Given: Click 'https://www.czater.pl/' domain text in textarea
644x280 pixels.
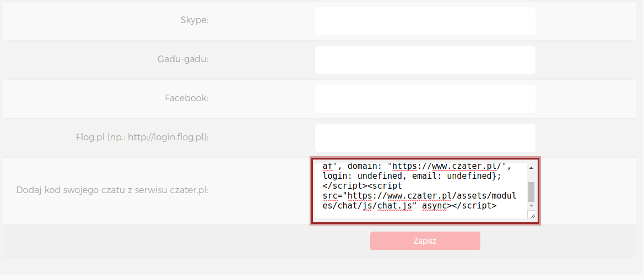Looking at the screenshot, I should 449,167.
